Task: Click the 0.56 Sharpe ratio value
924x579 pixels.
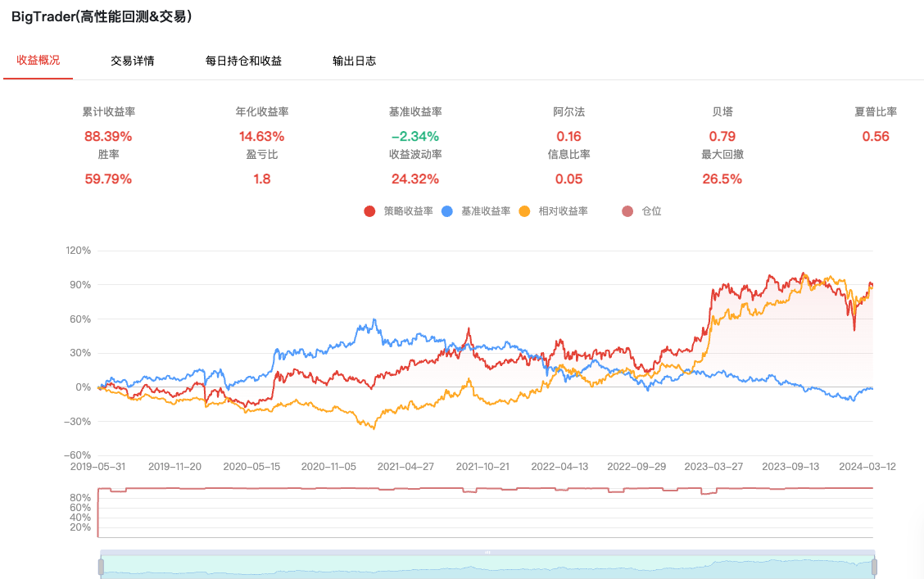Action: (876, 137)
